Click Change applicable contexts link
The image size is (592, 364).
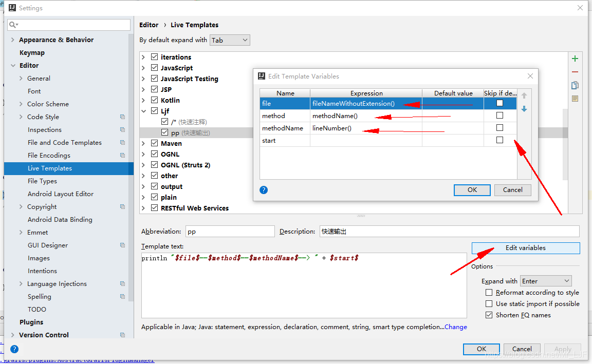click(456, 327)
